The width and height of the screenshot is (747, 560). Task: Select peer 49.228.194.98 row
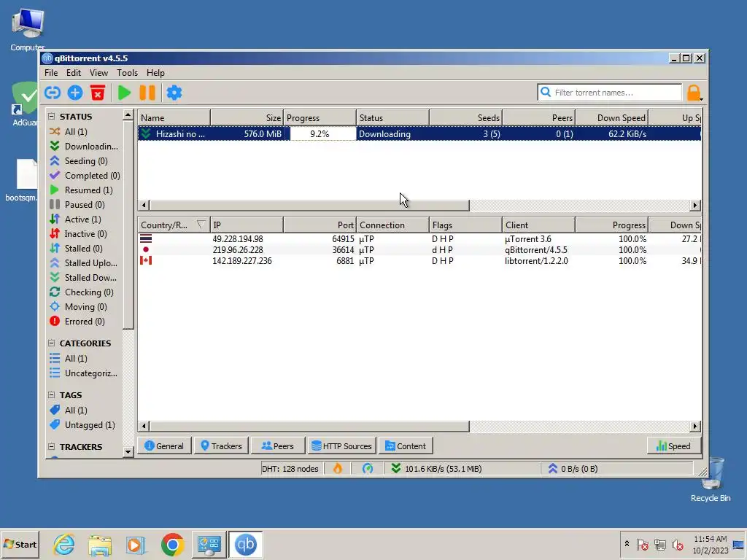pyautogui.click(x=419, y=239)
